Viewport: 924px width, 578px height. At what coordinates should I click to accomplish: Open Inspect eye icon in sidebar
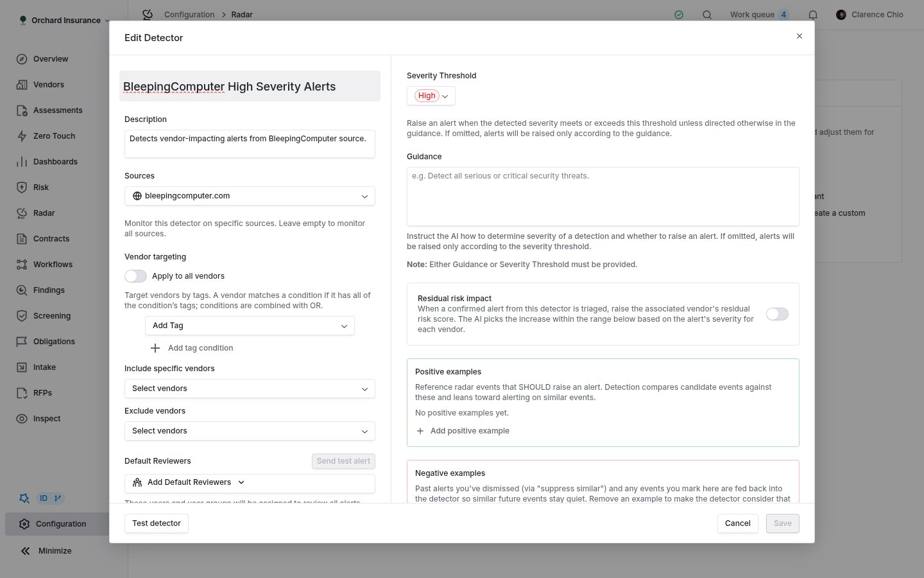(x=22, y=419)
